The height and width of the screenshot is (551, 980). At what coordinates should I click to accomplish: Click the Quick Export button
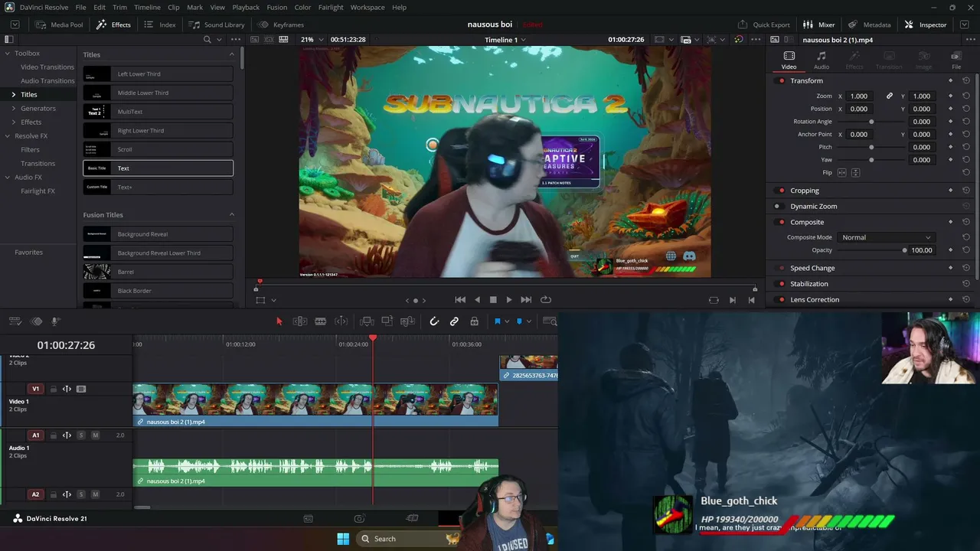(x=763, y=24)
